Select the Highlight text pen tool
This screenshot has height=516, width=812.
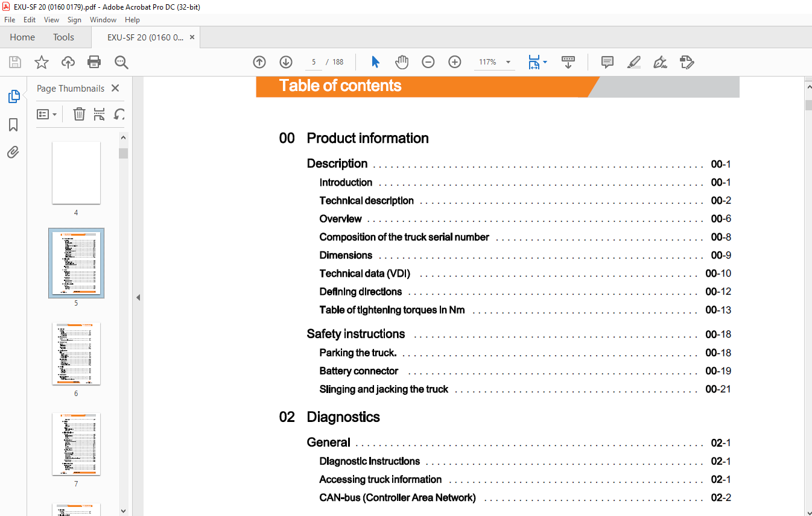633,62
